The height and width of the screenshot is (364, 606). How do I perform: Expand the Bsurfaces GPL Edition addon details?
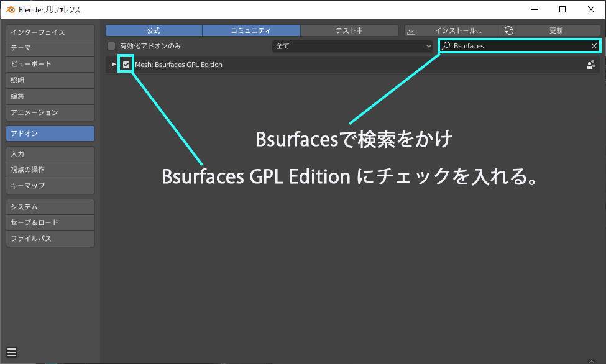click(x=113, y=64)
